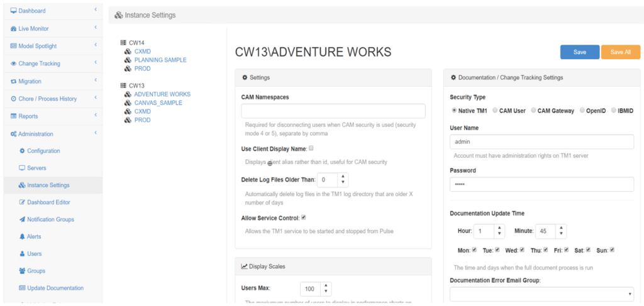Click the CAM Namespaces text field

(333, 111)
